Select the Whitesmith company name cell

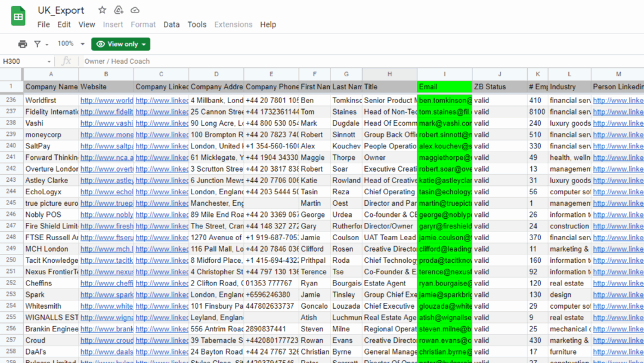click(51, 306)
